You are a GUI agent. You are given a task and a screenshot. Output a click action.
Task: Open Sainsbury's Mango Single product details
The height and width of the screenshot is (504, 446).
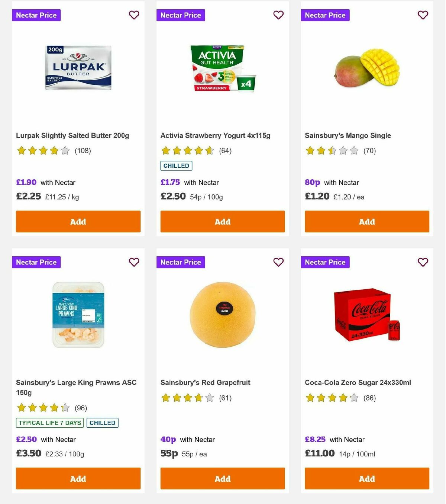348,135
